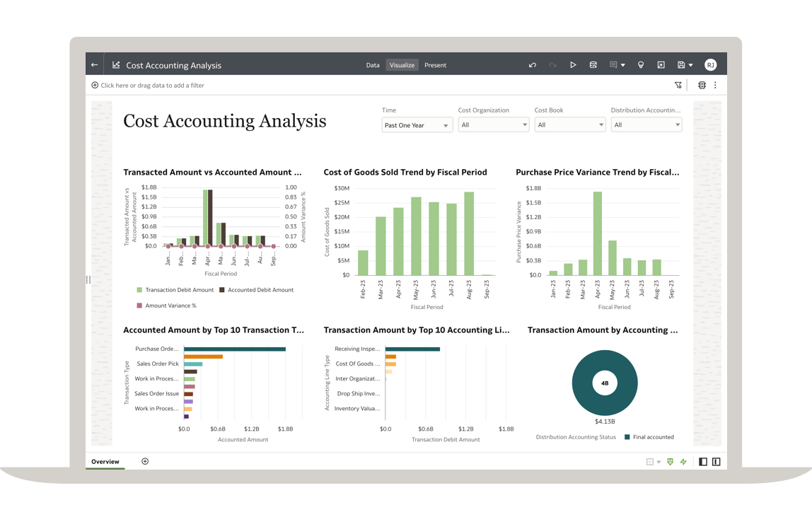812x512 pixels.
Task: Click the Final accounted legend color swatch
Action: (627, 437)
